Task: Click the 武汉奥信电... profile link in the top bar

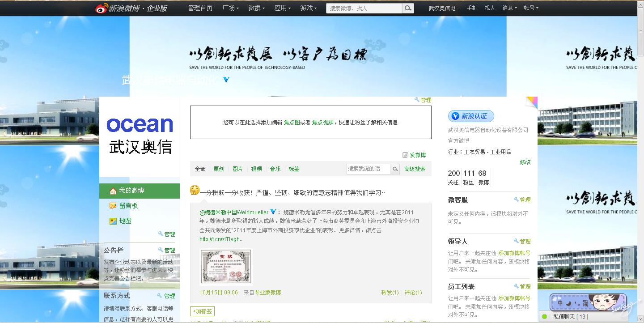Action: [444, 8]
